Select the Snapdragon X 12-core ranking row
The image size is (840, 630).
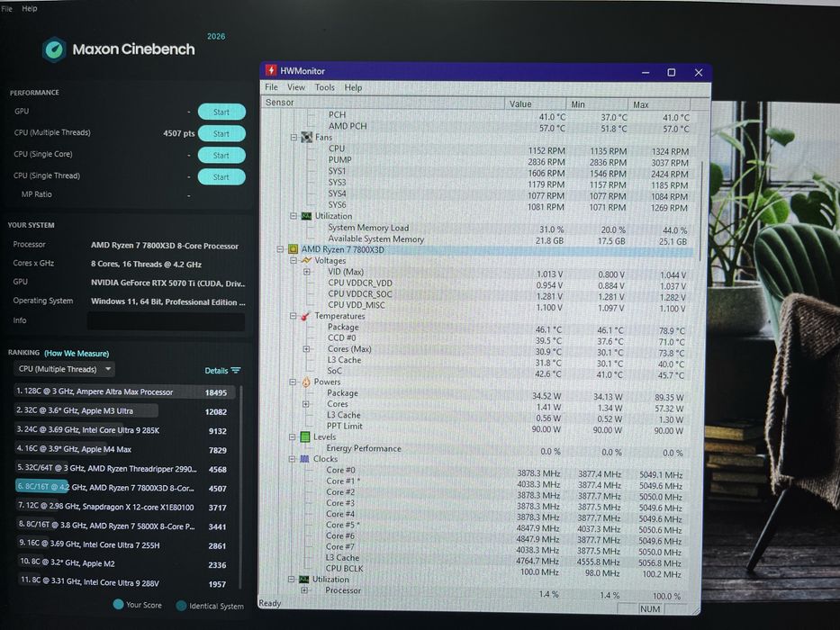click(124, 508)
